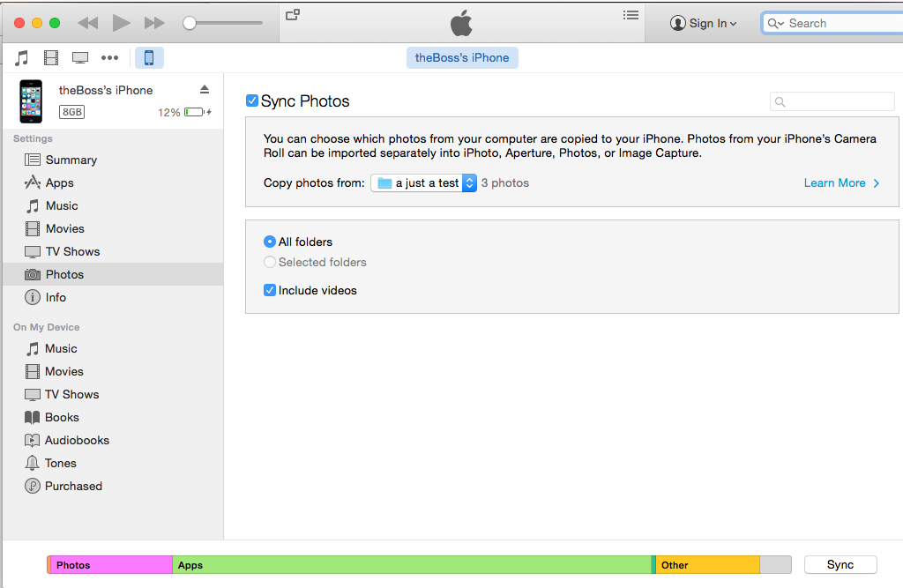Click theBoss's iPhone tab at top
Viewport: 903px width, 588px height.
462,57
